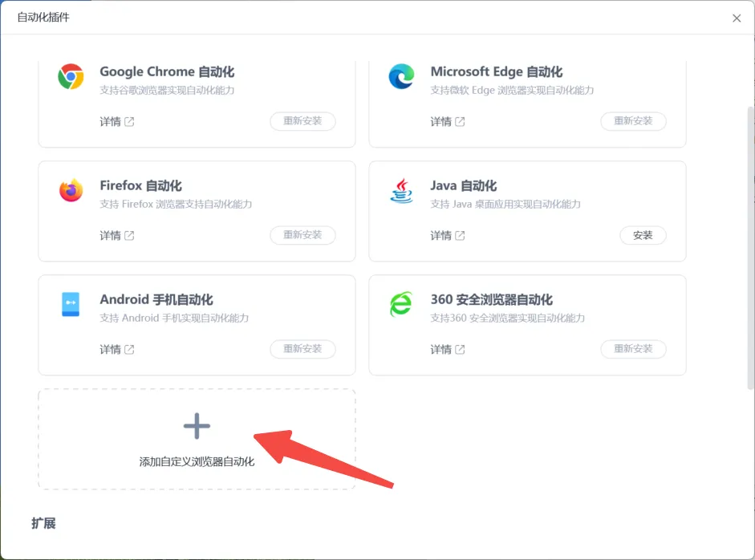Close the 自动化插件 dialog
755x560 pixels.
click(737, 18)
